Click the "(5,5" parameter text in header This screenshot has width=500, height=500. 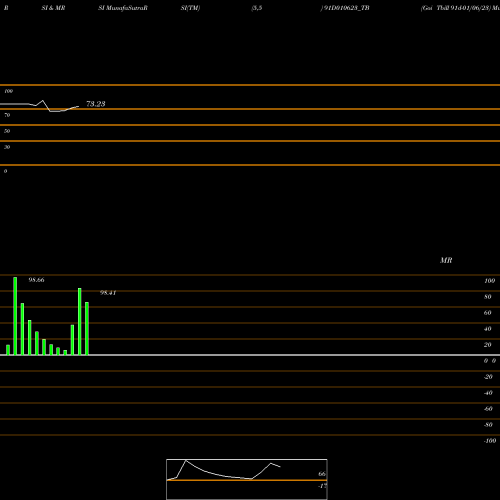[257, 8]
